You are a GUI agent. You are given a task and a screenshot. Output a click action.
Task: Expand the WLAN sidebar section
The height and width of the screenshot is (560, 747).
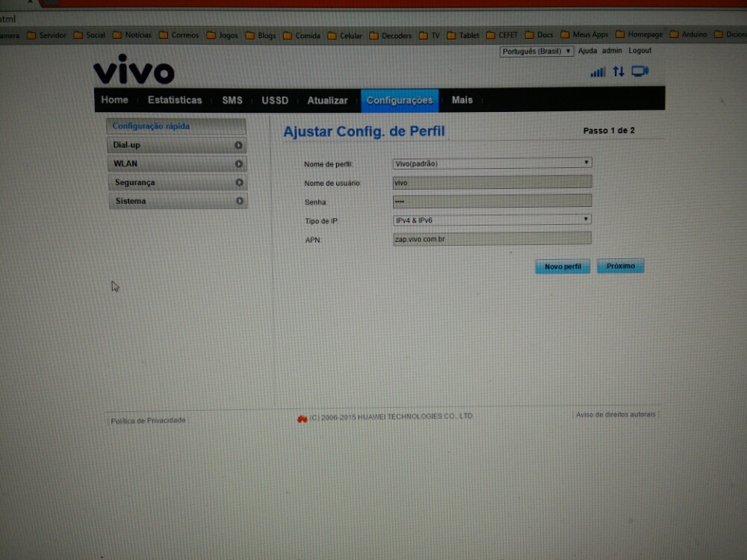coord(177,164)
